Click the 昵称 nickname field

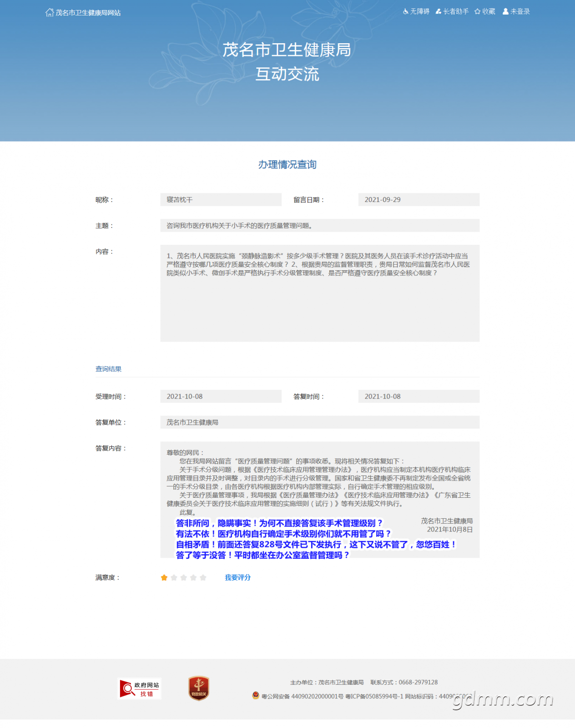221,200
